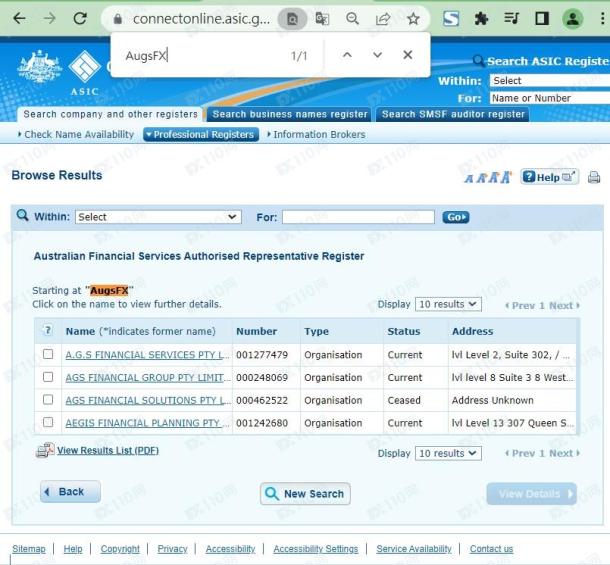The image size is (610, 565).
Task: Open Accessibility Settings footer link
Action: coord(316,549)
